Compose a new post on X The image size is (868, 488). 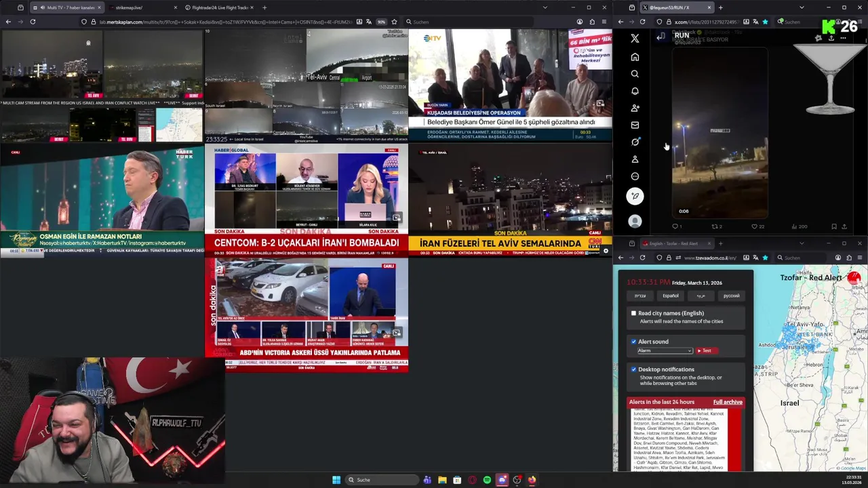click(635, 197)
